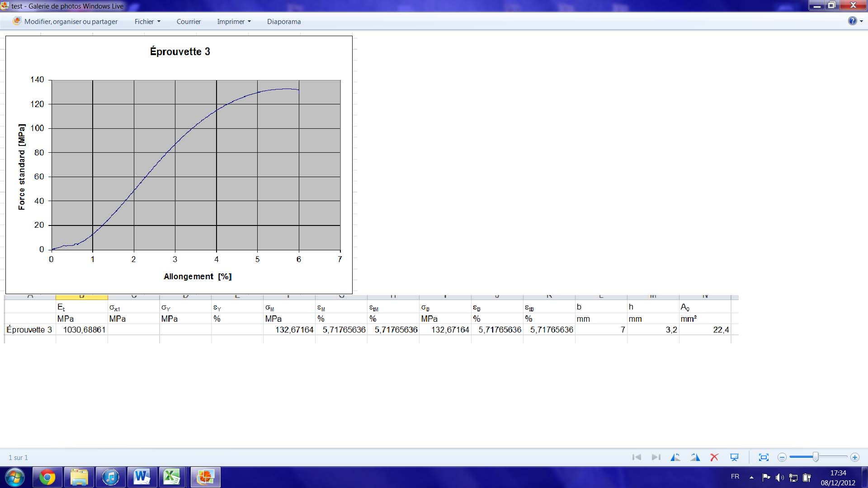Click the zoom in plus button
This screenshot has height=488, width=868.
(x=854, y=457)
